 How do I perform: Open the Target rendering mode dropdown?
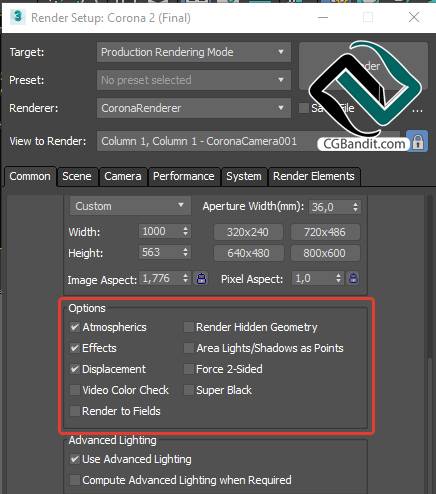(x=194, y=52)
